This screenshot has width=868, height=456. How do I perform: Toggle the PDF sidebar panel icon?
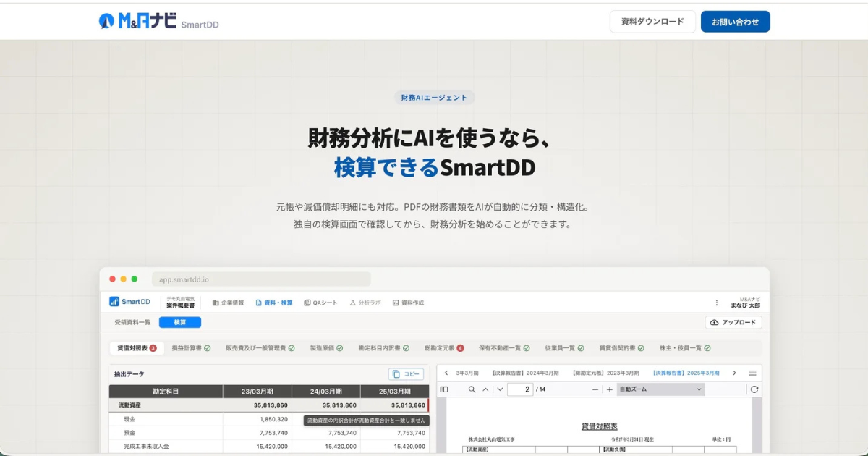coord(444,389)
